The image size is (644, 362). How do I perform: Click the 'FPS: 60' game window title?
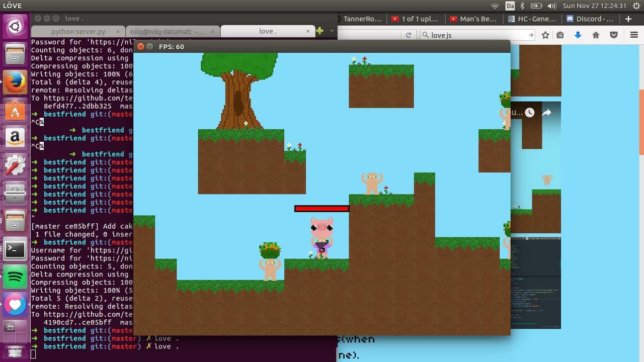click(172, 46)
